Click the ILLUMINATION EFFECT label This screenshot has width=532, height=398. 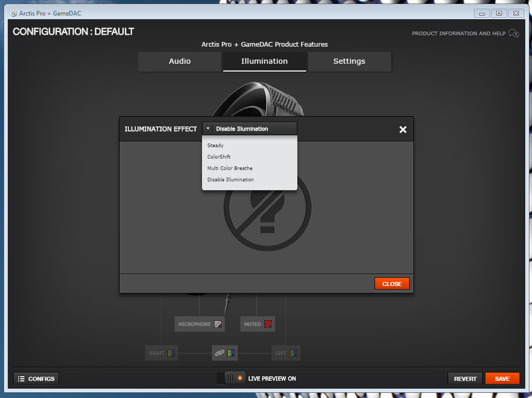pos(161,129)
